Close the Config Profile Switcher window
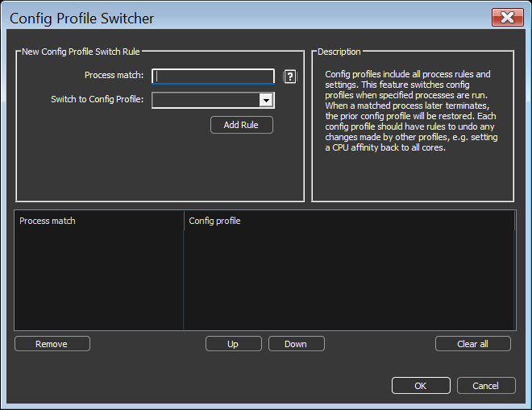 (x=508, y=17)
